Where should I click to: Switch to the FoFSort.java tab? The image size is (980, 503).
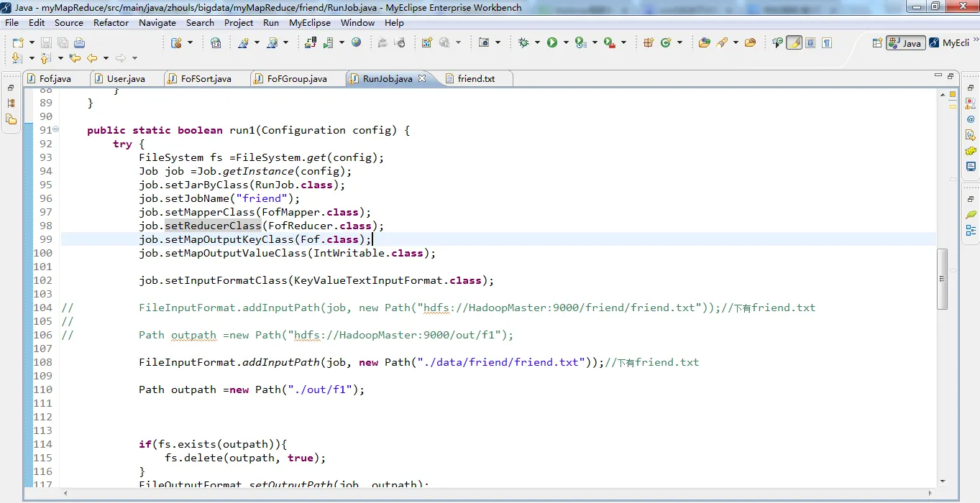coord(206,79)
